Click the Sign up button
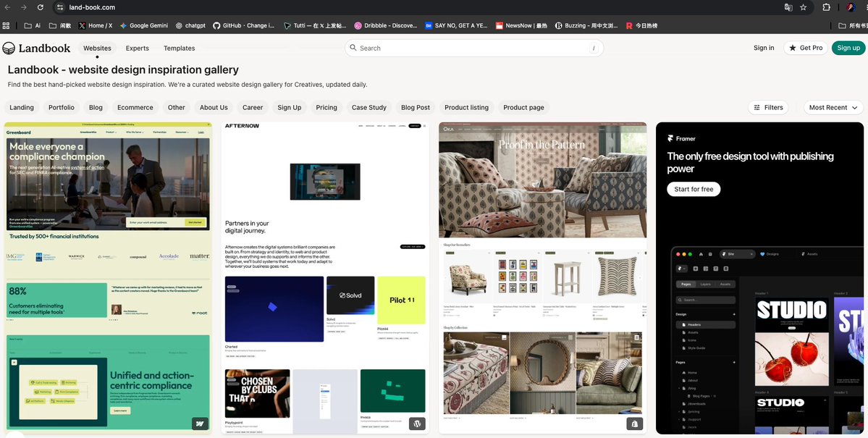The width and height of the screenshot is (868, 438). pyautogui.click(x=848, y=49)
